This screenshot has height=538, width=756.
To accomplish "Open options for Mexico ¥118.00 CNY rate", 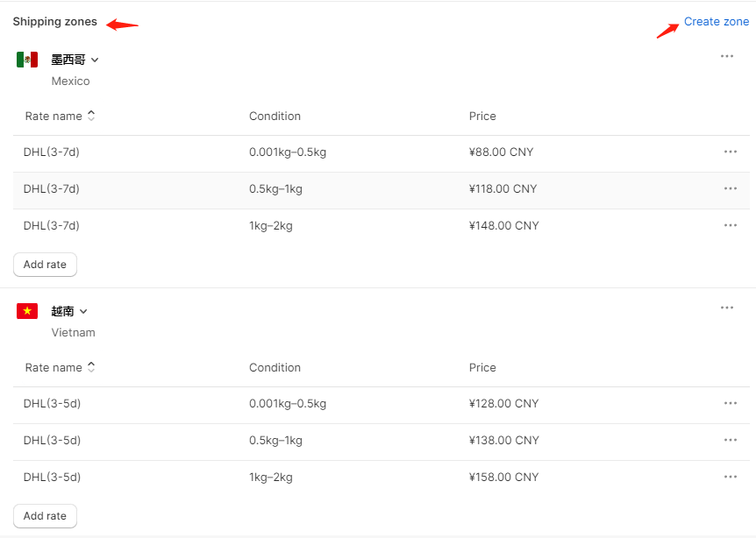I will point(731,188).
